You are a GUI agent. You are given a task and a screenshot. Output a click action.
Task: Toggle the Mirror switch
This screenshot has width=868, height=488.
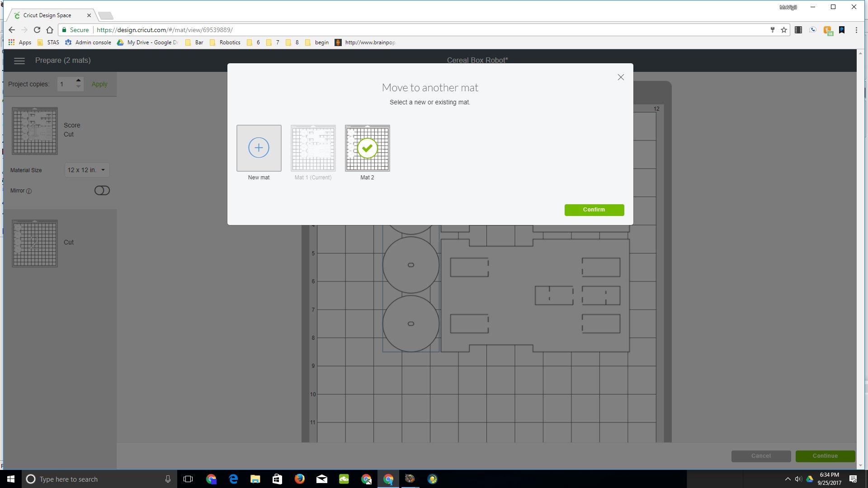coord(102,190)
